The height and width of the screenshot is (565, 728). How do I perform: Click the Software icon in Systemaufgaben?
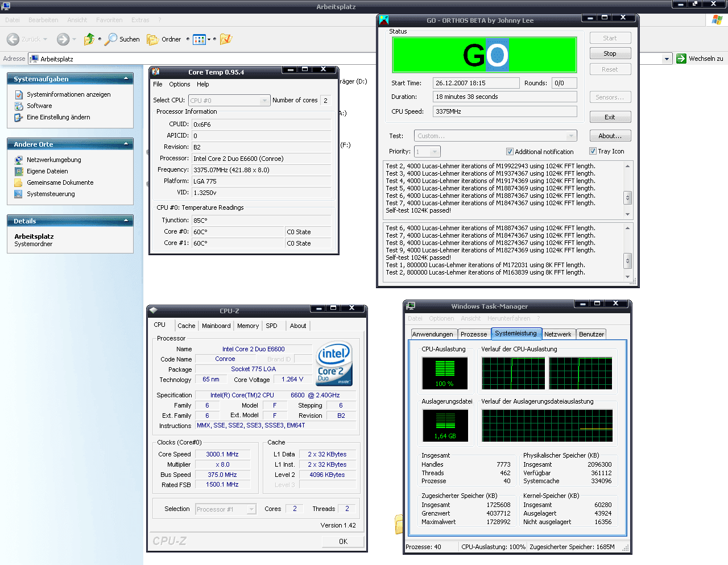[x=19, y=106]
